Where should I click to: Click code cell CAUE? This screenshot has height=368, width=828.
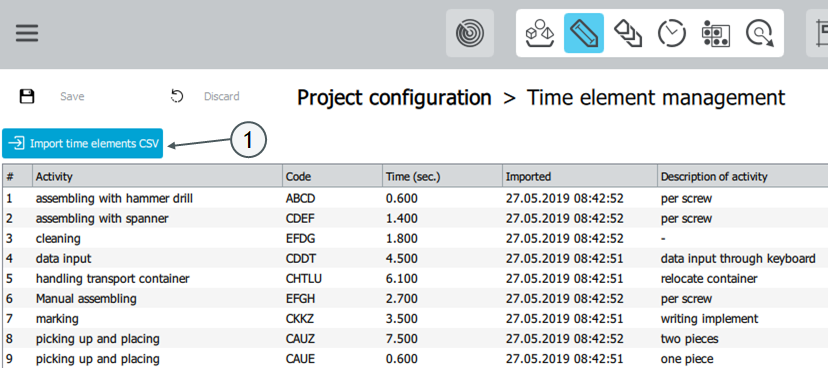pyautogui.click(x=300, y=359)
